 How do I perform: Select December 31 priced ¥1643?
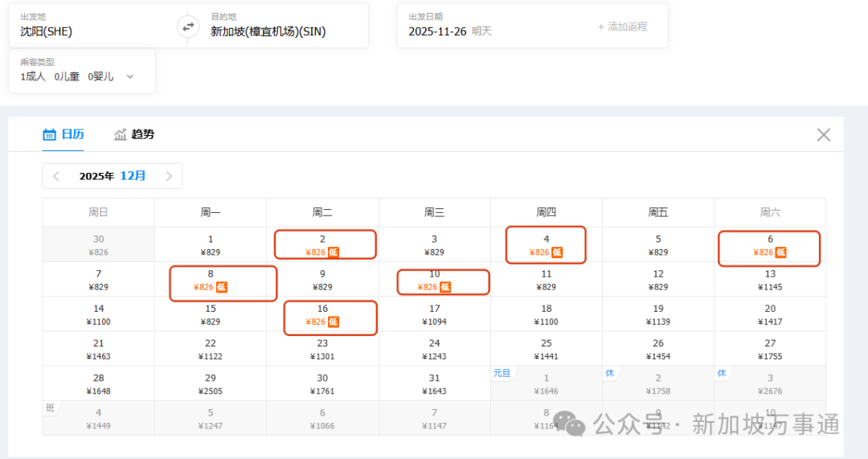click(435, 384)
